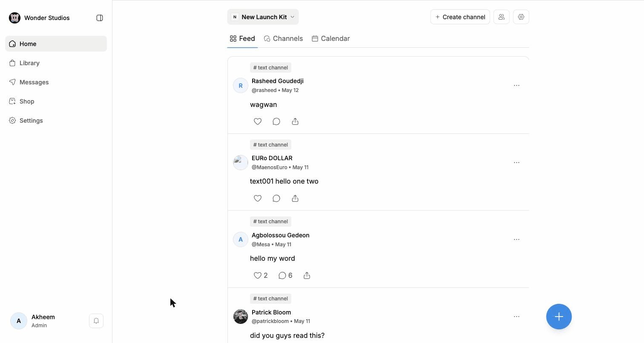Open more options for Rasheed's post
Image resolution: width=644 pixels, height=343 pixels.
pyautogui.click(x=517, y=86)
